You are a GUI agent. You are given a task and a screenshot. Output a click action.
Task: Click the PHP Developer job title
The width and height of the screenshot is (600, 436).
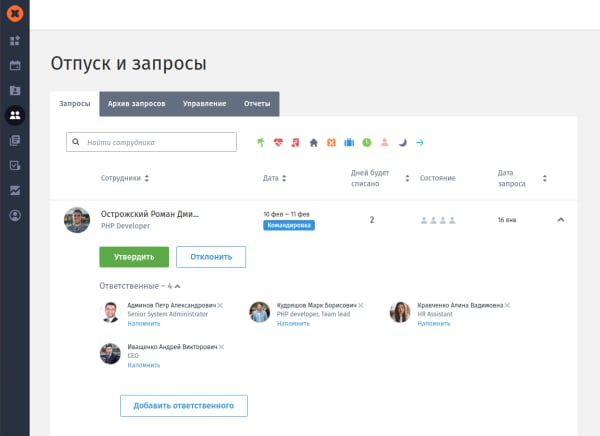pos(126,226)
